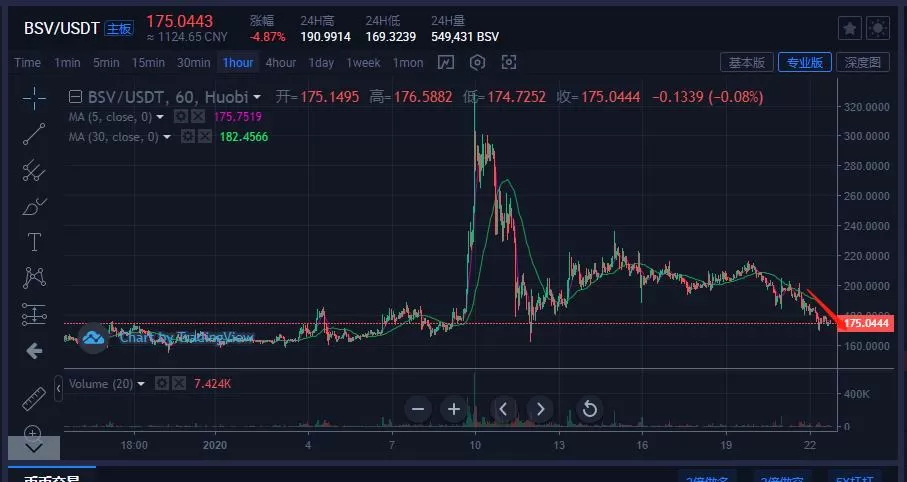
Task: Click the 182.4566 MA30 value
Action: [244, 137]
